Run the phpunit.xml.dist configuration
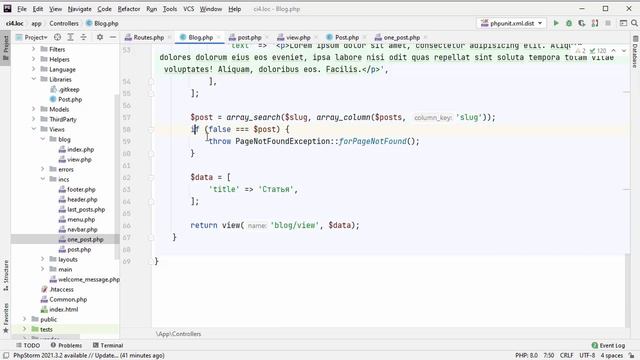 (x=556, y=23)
